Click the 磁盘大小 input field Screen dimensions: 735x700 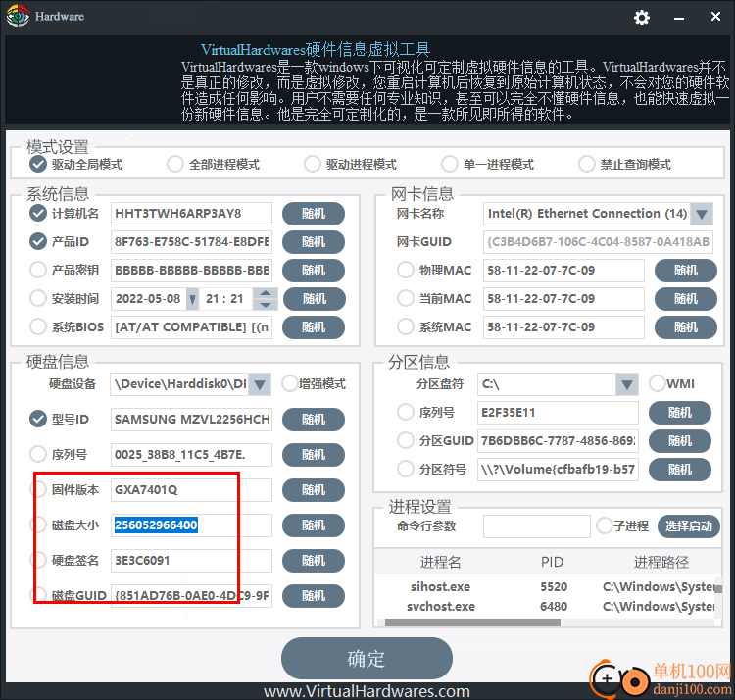click(x=191, y=525)
